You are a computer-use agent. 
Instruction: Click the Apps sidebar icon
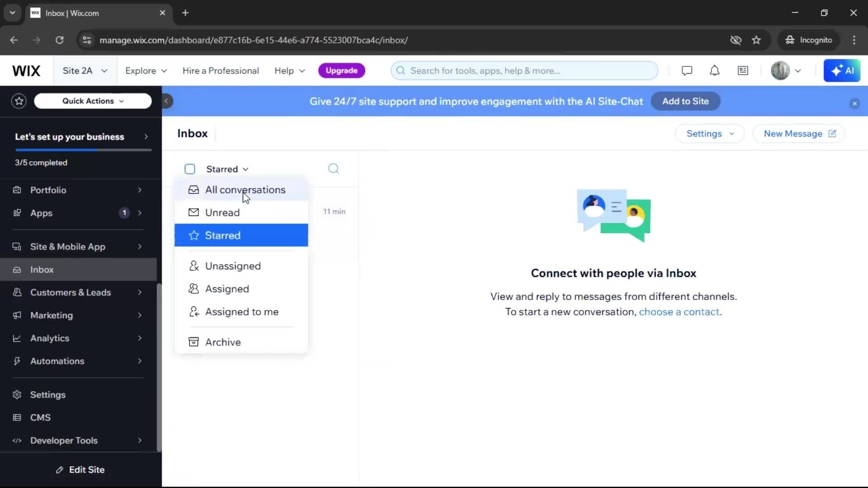[x=17, y=213]
